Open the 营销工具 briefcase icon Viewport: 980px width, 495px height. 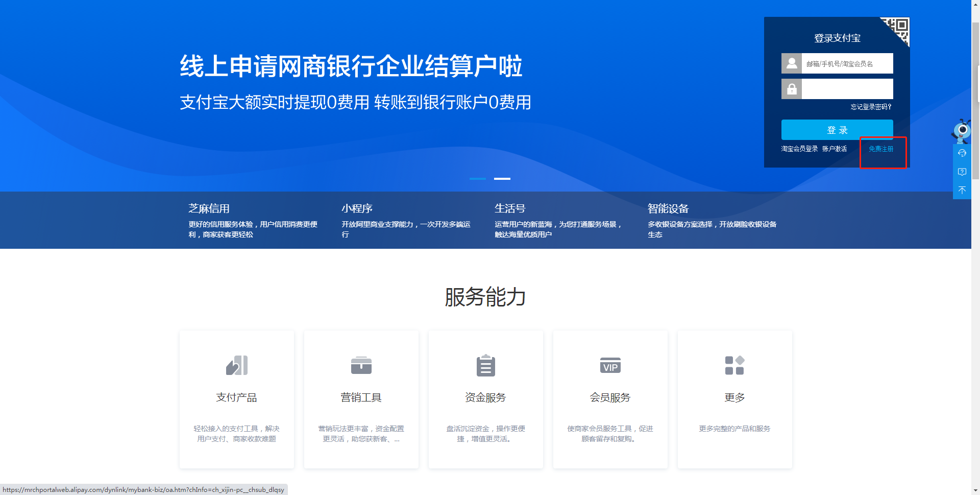[361, 365]
